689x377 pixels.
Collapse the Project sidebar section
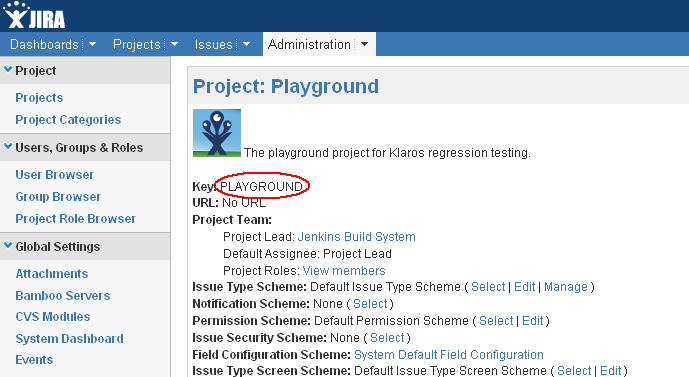click(8, 69)
